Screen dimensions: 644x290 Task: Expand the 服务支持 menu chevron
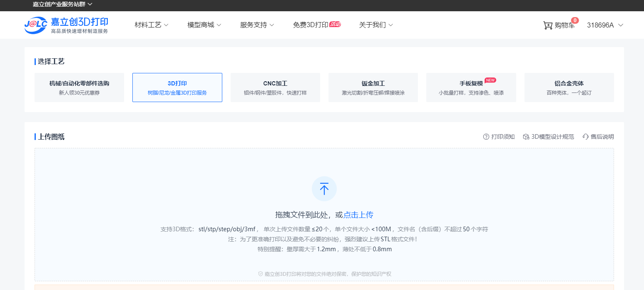coord(272,25)
